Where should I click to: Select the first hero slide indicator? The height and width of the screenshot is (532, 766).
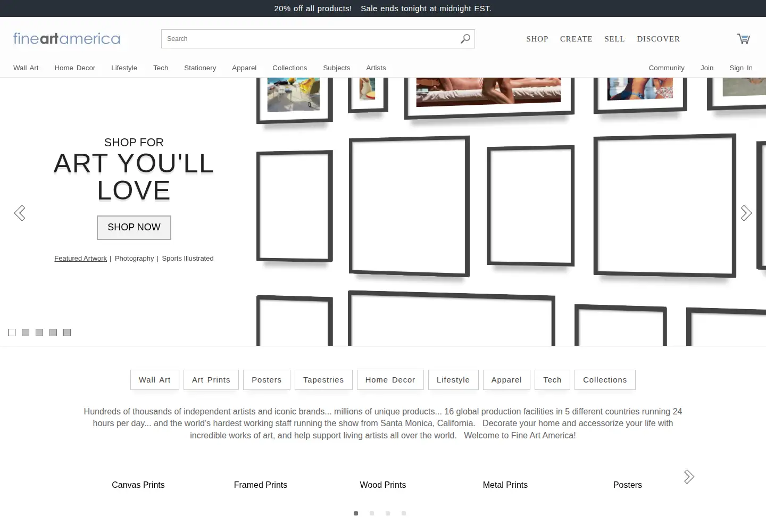12,332
